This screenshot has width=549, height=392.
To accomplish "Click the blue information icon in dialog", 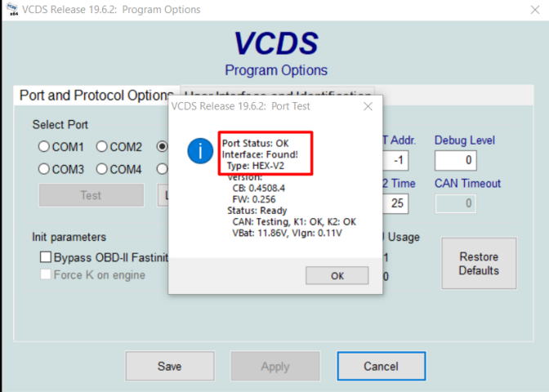I will 200,151.
